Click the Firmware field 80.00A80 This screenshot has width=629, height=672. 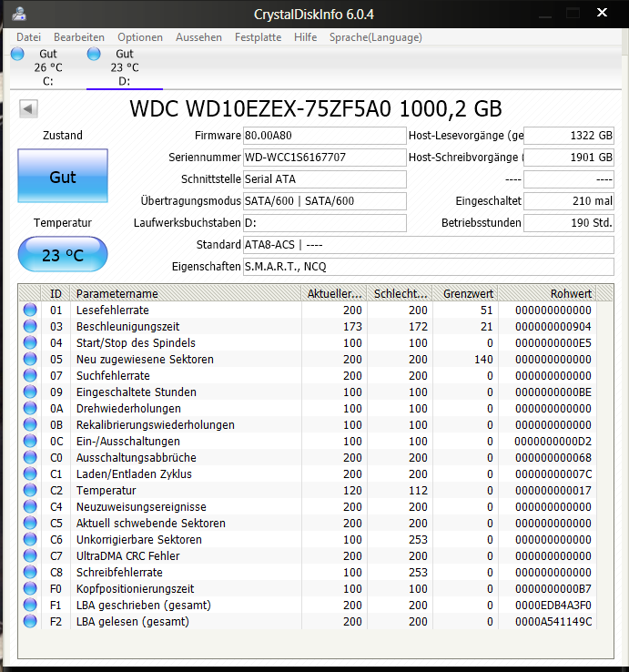325,136
